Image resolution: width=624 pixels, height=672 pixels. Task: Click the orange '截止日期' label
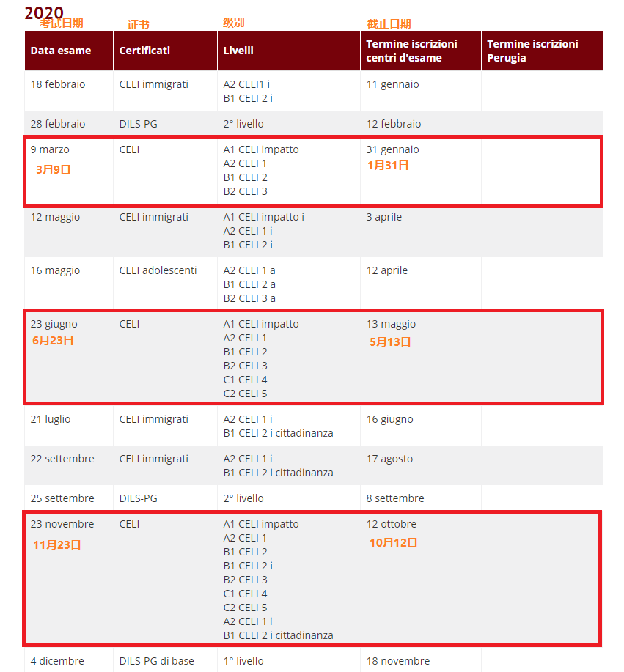(389, 24)
